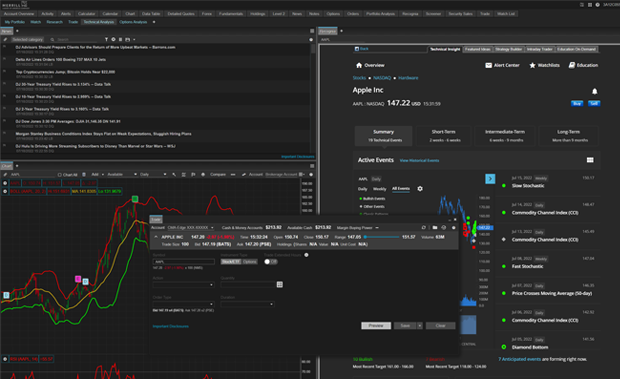The image size is (620, 379).
Task: Switch Active Events to grid view icon
Action: tap(590, 160)
